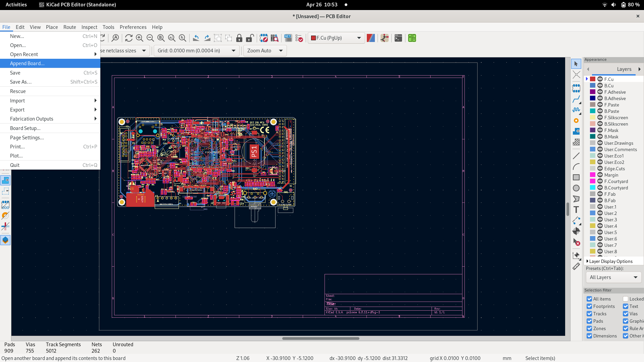Viewport: 644px width, 362px height.
Task: Pick the Add Vias tool
Action: coord(576,121)
